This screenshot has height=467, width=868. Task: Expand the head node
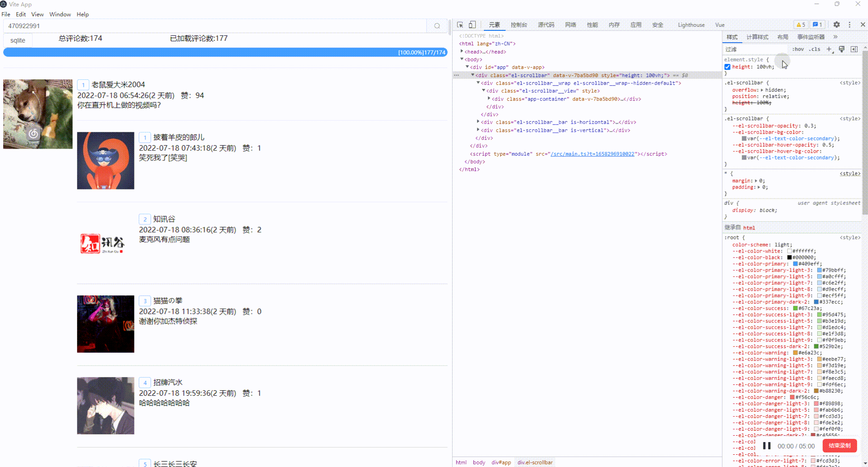(x=462, y=52)
